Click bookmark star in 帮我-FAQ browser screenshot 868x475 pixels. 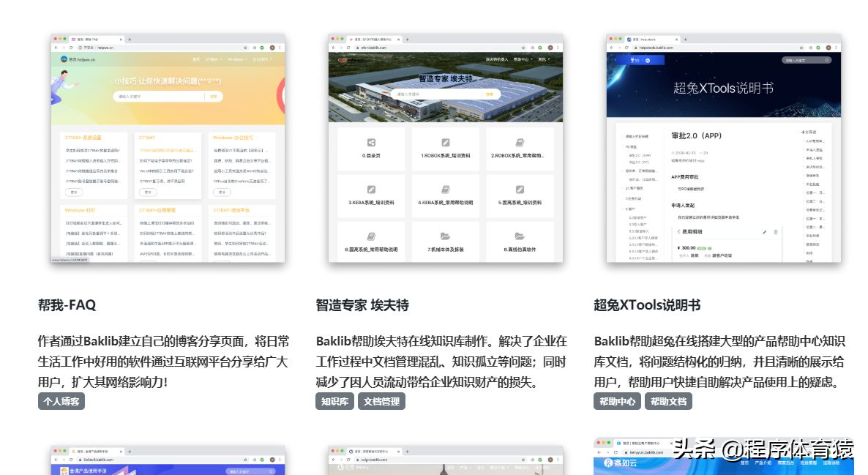(245, 48)
